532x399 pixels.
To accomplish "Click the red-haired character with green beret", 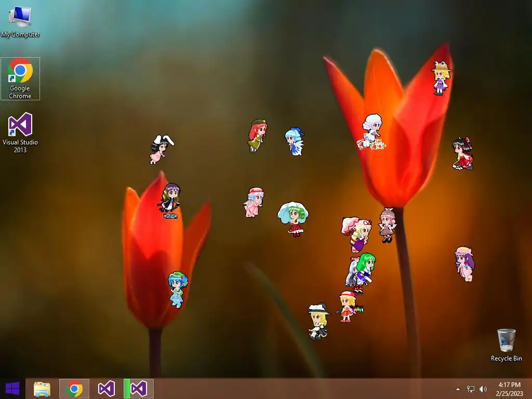I will 258,136.
